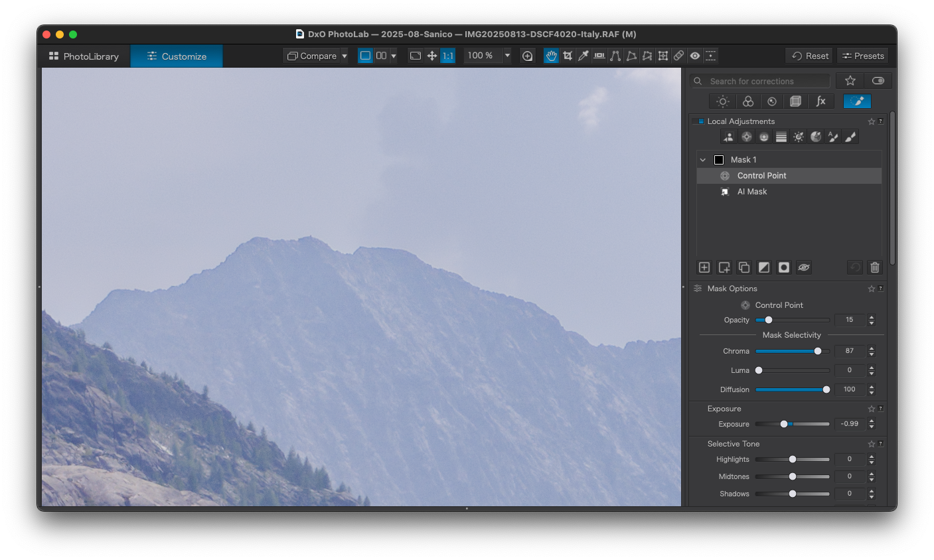Select the Horizon leveling tool
934x560 pixels.
(599, 56)
